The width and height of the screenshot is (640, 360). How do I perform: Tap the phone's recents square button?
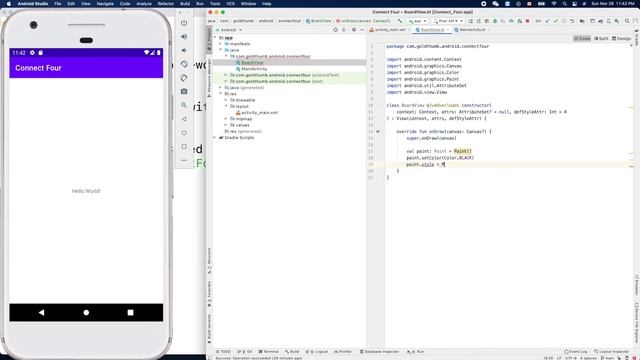coord(130,312)
